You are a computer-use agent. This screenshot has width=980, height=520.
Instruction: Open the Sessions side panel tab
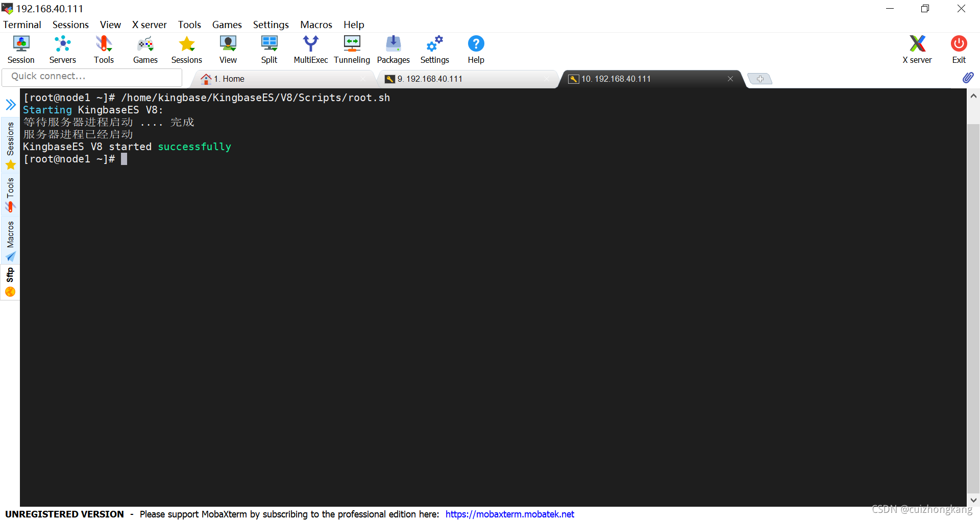coord(10,145)
